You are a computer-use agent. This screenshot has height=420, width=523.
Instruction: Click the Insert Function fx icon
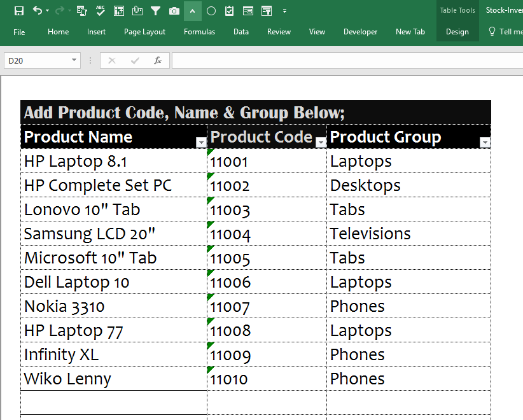(x=157, y=60)
